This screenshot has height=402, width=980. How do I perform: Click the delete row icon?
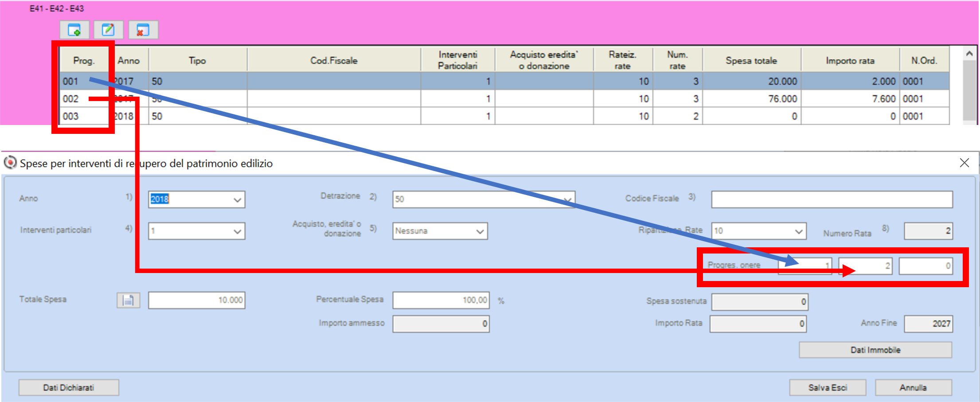click(x=143, y=30)
